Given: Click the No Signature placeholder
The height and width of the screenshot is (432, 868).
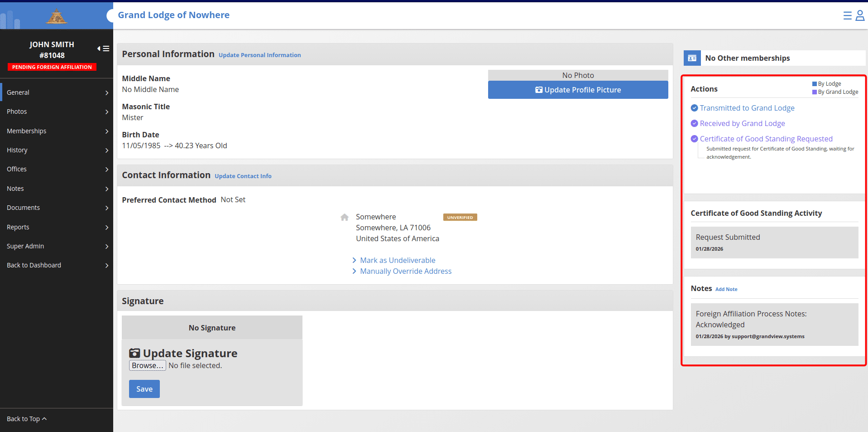Looking at the screenshot, I should (x=212, y=328).
